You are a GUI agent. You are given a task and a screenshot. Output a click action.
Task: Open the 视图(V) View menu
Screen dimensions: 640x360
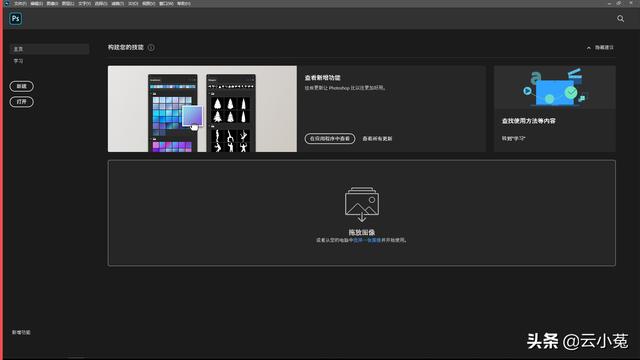click(149, 4)
